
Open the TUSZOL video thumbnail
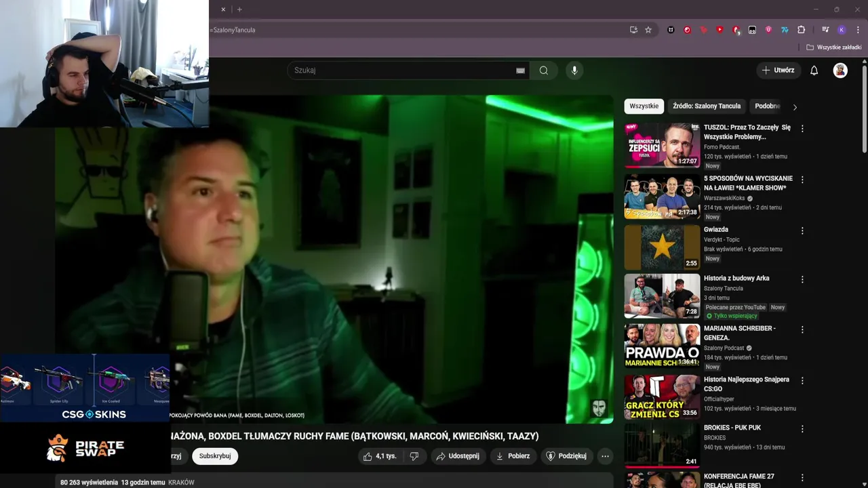coord(662,145)
